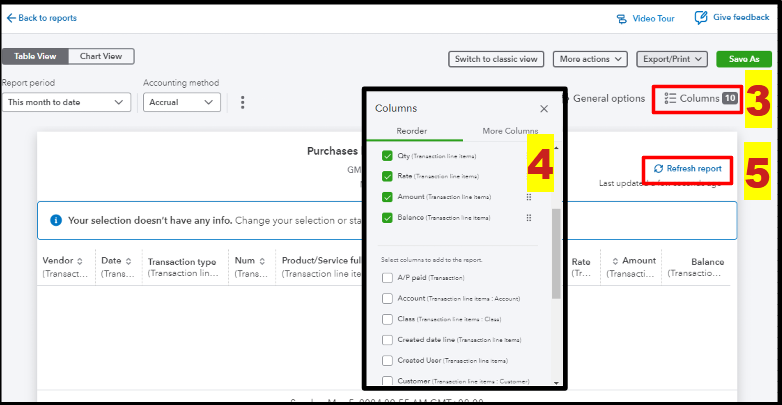The width and height of the screenshot is (782, 405).
Task: Click the Save As button
Action: point(744,59)
